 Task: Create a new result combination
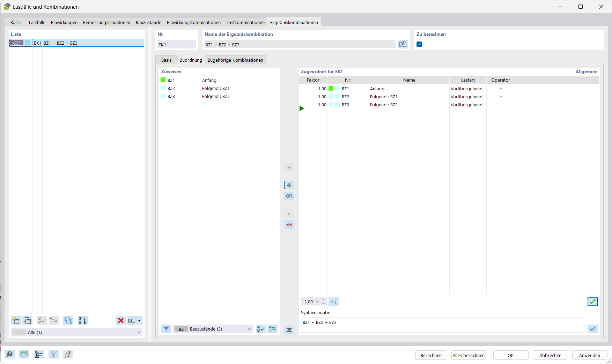click(x=15, y=320)
